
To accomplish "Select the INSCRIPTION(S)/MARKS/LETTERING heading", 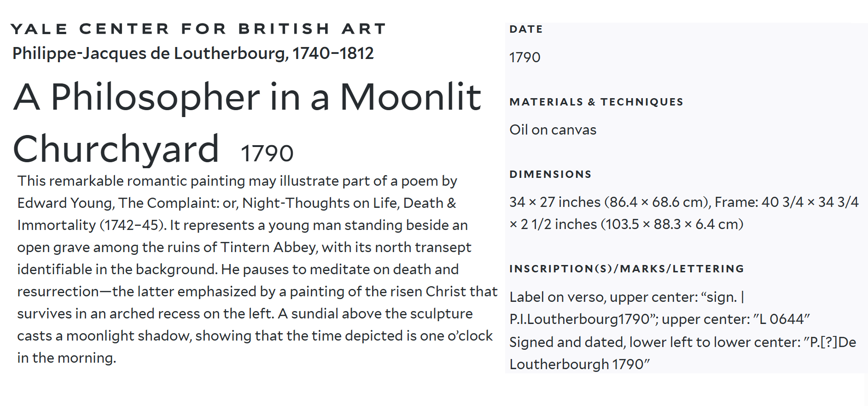I will pos(626,269).
